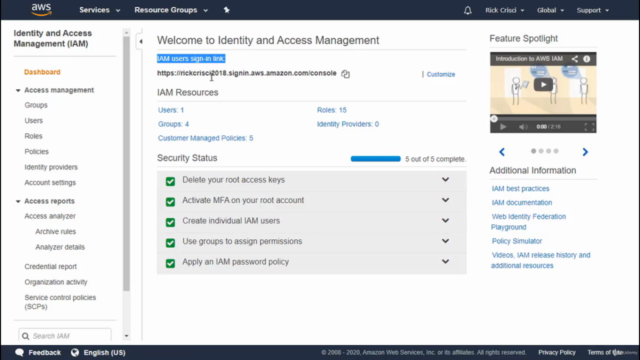The width and height of the screenshot is (640, 360).
Task: Click the sidebar scroll down arrow
Action: [x=127, y=336]
